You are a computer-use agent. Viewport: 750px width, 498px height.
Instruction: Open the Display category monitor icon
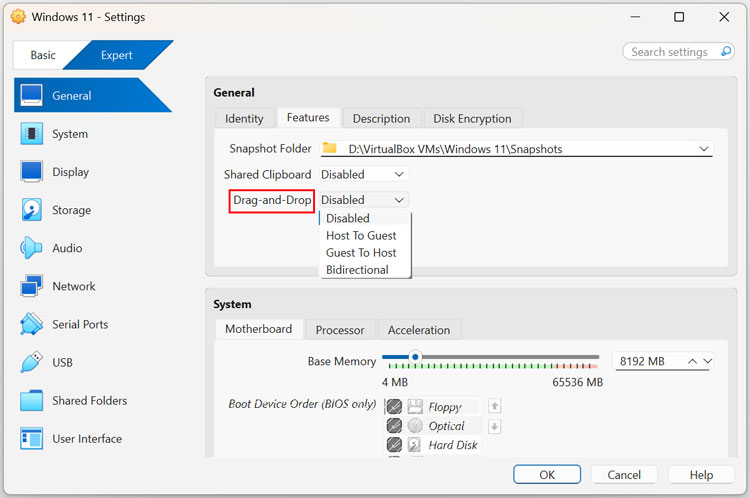click(x=32, y=172)
